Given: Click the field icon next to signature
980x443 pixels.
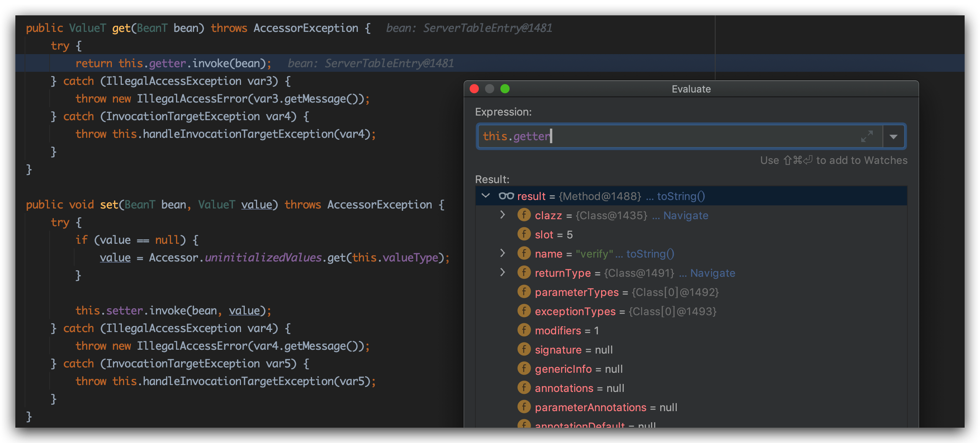Looking at the screenshot, I should [x=524, y=349].
